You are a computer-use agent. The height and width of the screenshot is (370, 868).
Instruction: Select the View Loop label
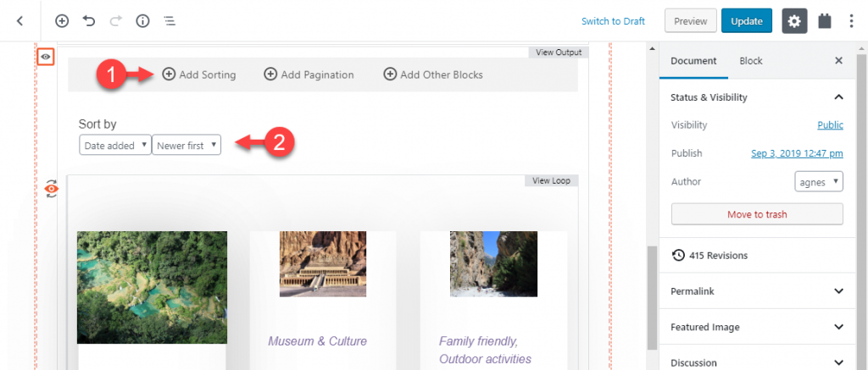(551, 181)
